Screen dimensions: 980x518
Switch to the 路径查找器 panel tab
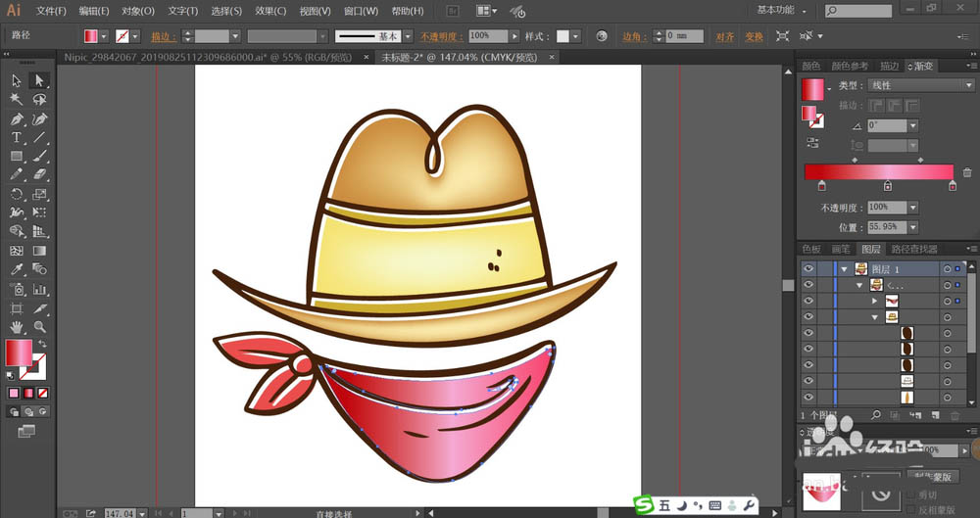tap(916, 250)
